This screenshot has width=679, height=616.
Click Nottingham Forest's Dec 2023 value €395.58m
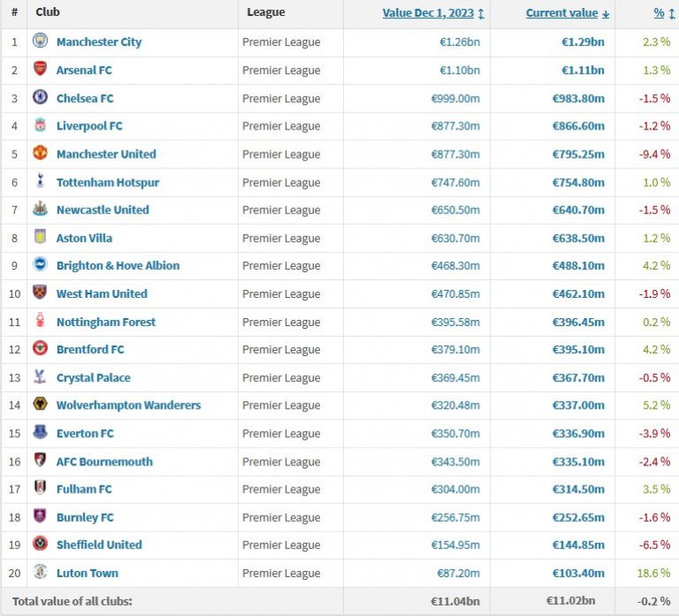[x=455, y=322]
